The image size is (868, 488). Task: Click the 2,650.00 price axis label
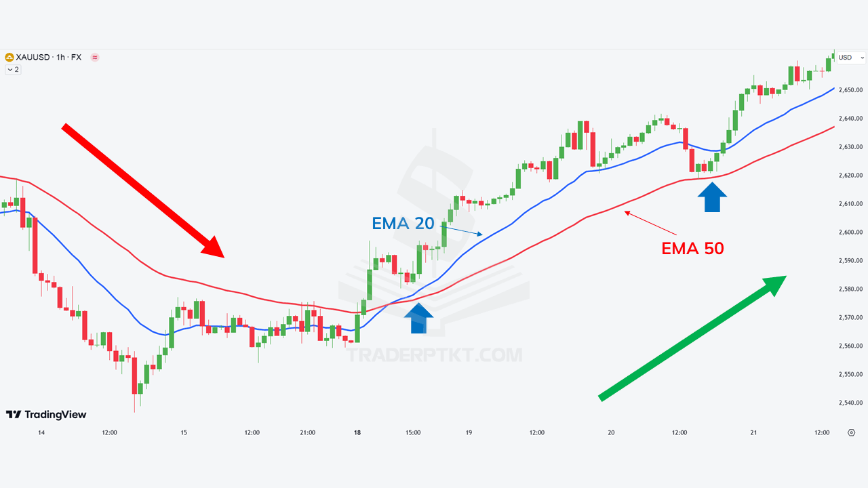click(x=850, y=89)
